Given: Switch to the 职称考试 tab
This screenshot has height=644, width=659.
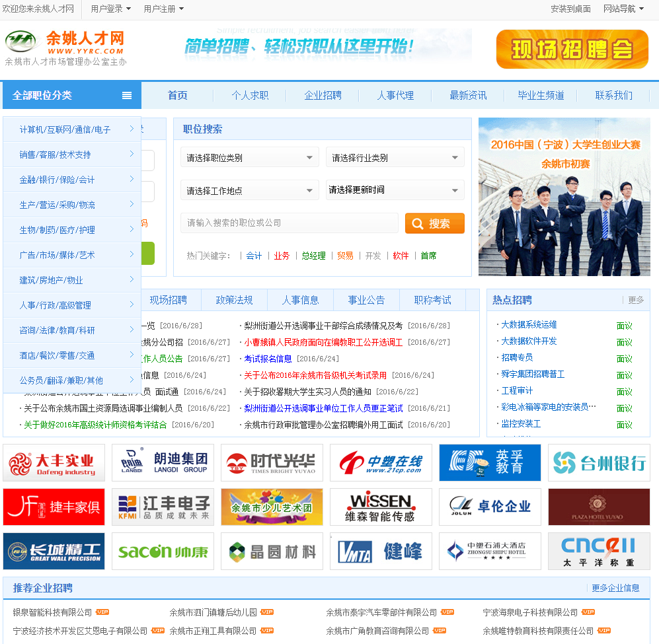Looking at the screenshot, I should pos(432,300).
